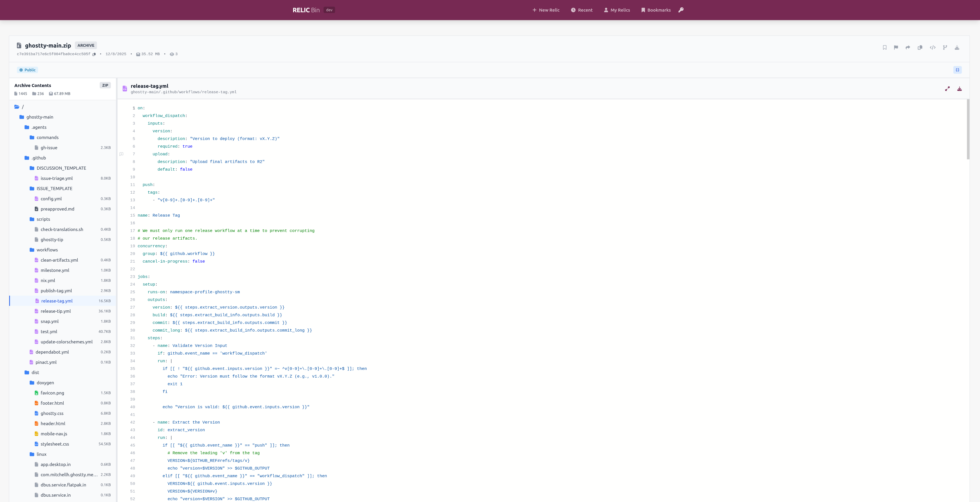Open the raw view code brackets icon

point(932,48)
